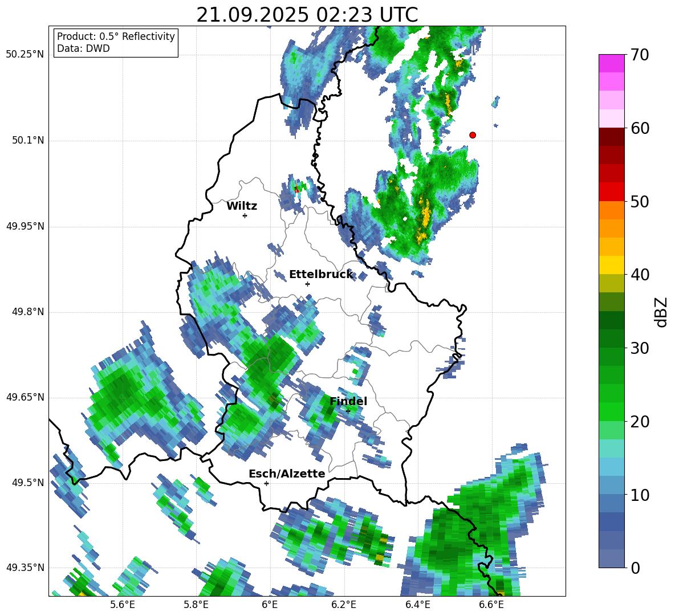
Task: Click the 40 label on the colorbar
Action: pos(639,275)
